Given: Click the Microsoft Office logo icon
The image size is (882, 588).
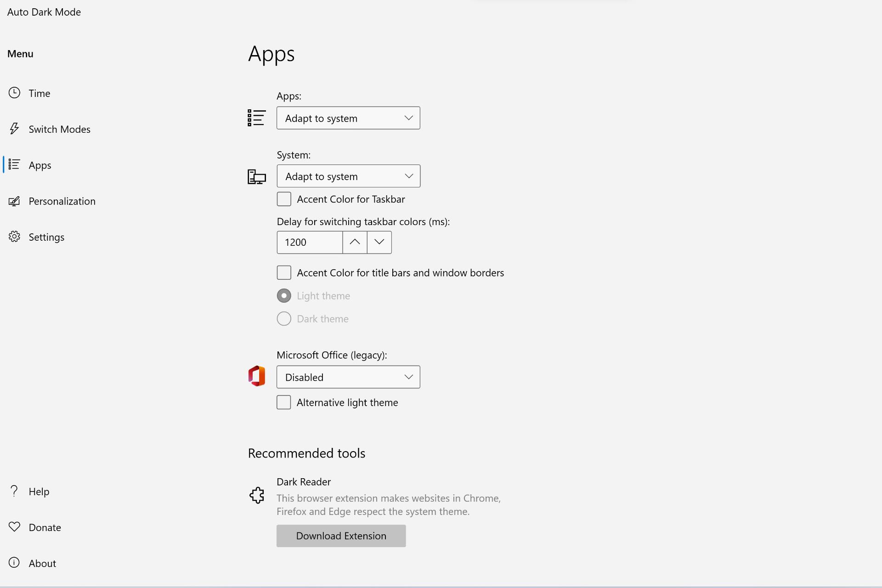Looking at the screenshot, I should tap(257, 376).
